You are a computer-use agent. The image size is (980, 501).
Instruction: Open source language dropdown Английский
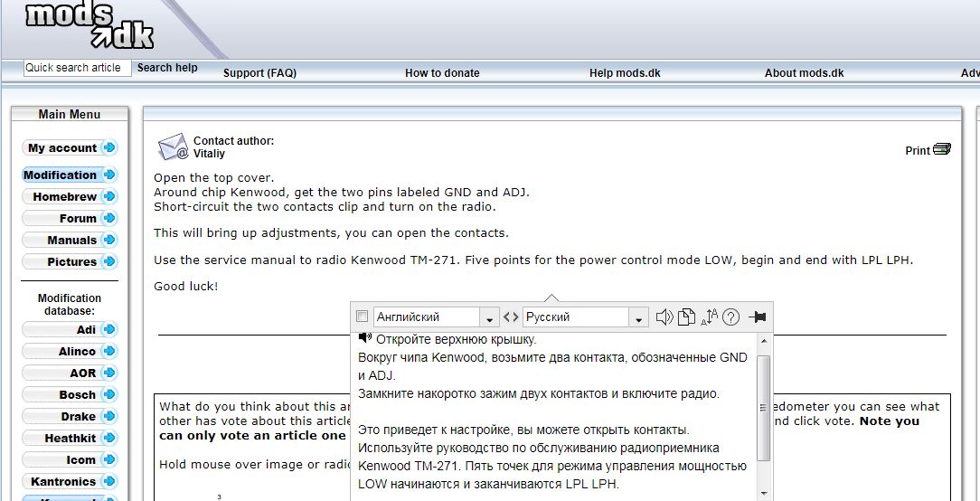436,317
